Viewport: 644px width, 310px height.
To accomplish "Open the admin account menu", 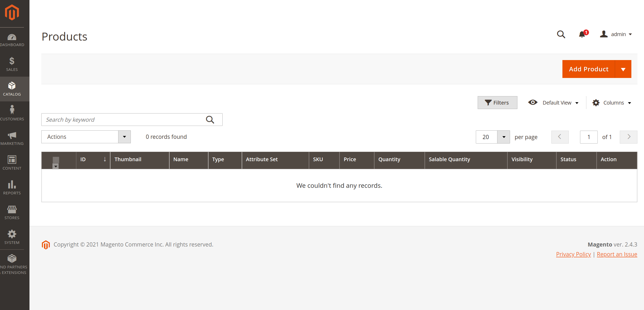I will point(616,34).
